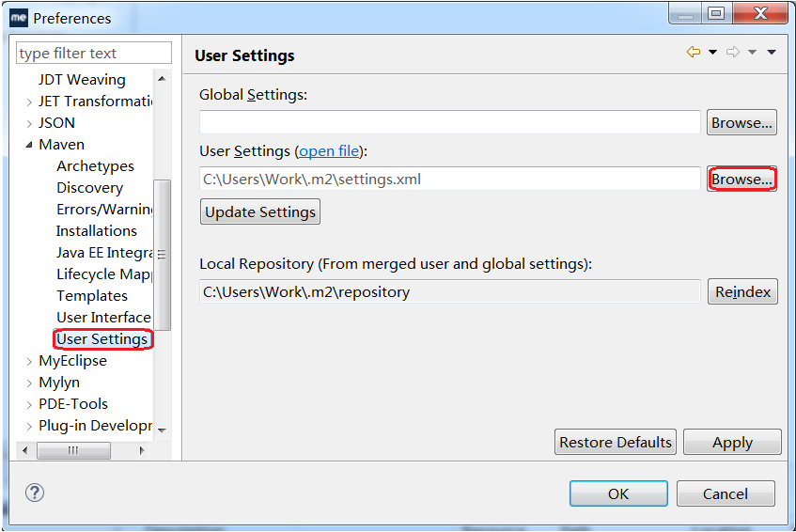Select the Mylyn preferences entry
This screenshot has width=796, height=532.
click(x=59, y=383)
